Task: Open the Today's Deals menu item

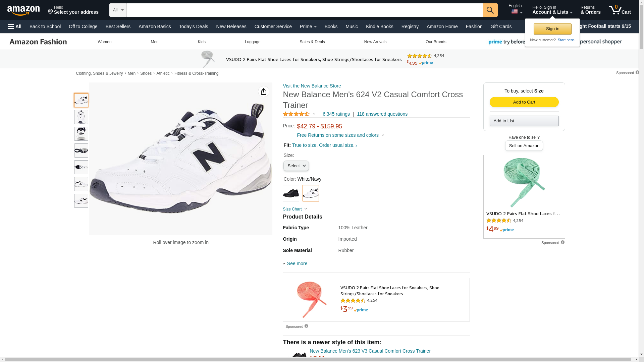Action: [193, 26]
